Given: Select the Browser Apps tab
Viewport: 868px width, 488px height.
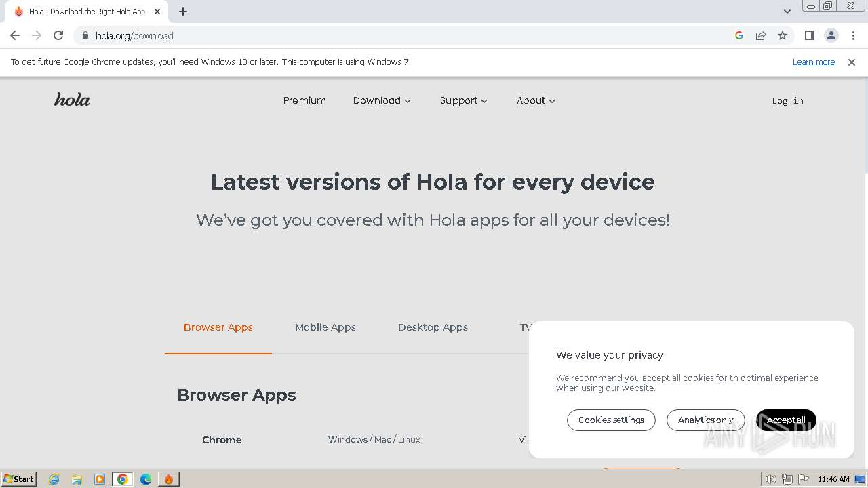Looking at the screenshot, I should [x=218, y=327].
